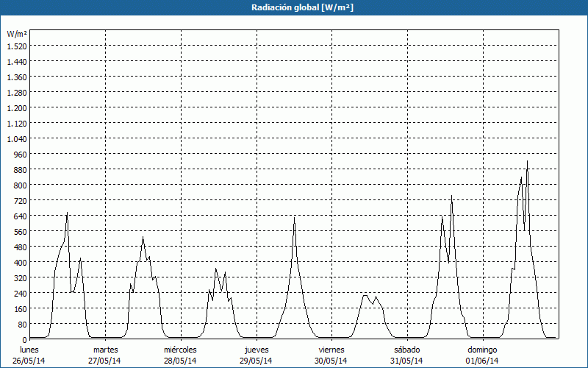The height and width of the screenshot is (368, 588).
Task: Click the curve peak on jueves
Action: tap(294, 218)
